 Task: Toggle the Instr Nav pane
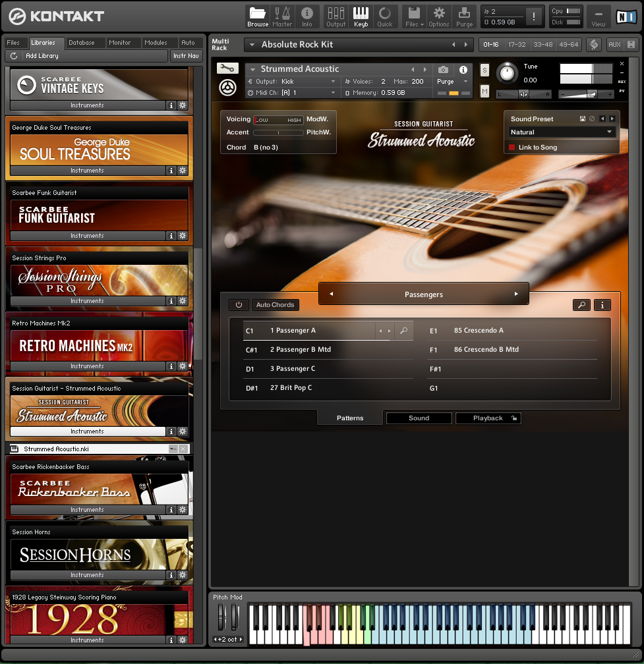(x=186, y=56)
